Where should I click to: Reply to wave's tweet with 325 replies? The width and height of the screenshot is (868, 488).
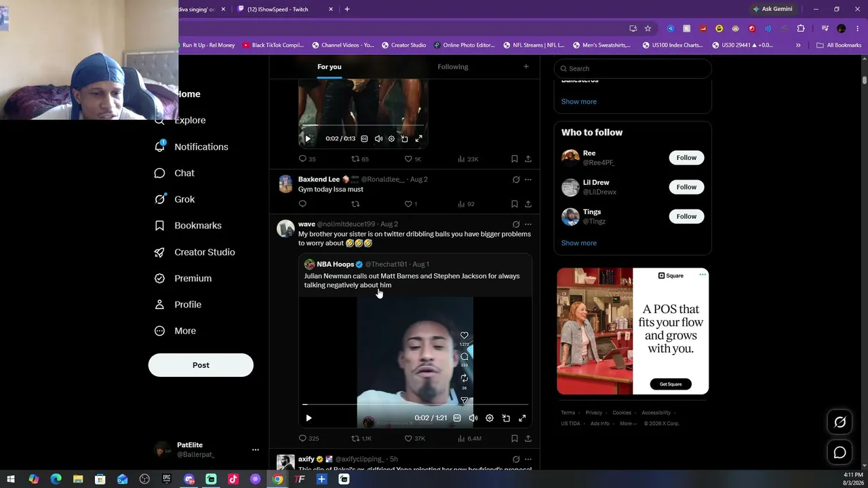pos(309,439)
